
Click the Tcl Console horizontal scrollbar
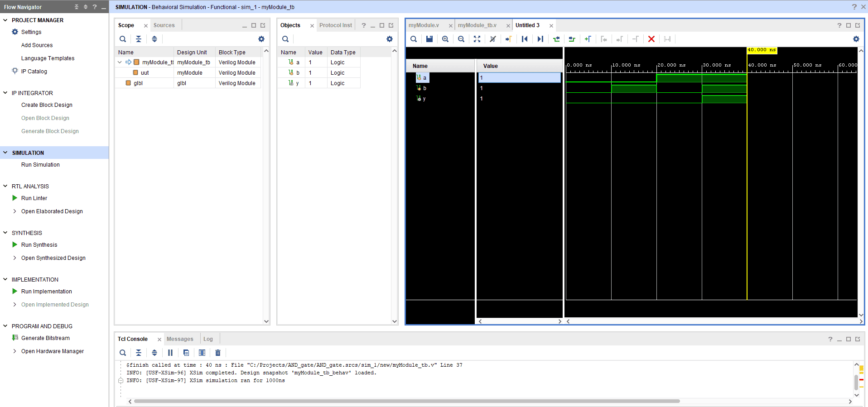tap(406, 401)
